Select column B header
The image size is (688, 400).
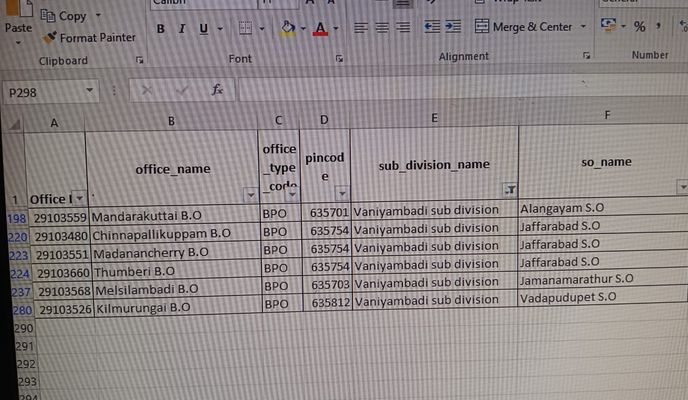[172, 120]
